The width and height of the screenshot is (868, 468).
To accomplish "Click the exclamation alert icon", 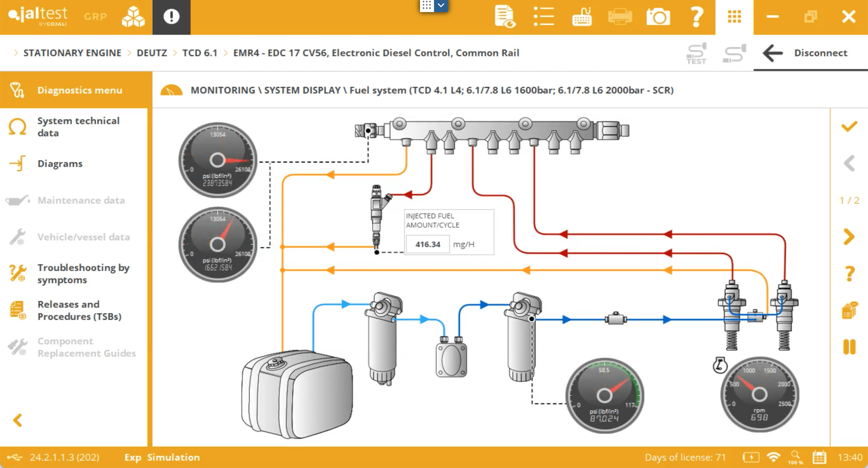I will tap(171, 17).
